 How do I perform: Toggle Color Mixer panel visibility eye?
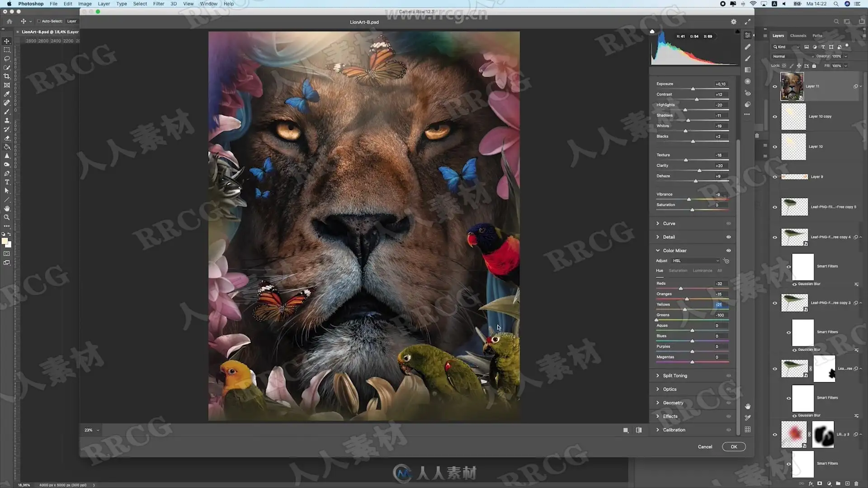click(728, 251)
